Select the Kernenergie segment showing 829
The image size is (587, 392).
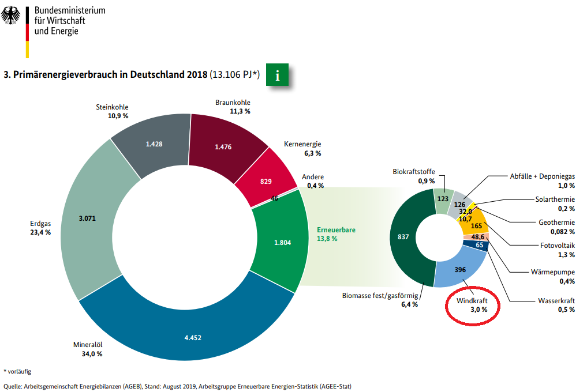click(x=266, y=181)
